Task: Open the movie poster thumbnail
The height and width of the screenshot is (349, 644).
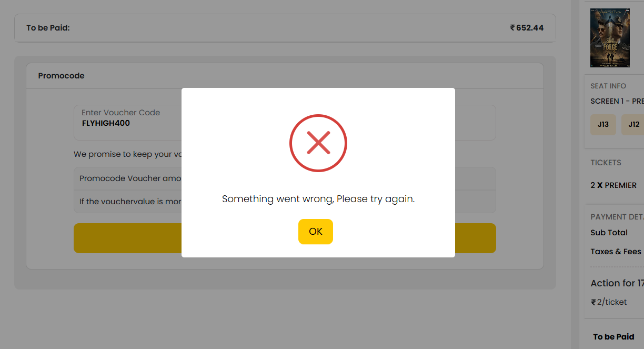Action: (610, 37)
